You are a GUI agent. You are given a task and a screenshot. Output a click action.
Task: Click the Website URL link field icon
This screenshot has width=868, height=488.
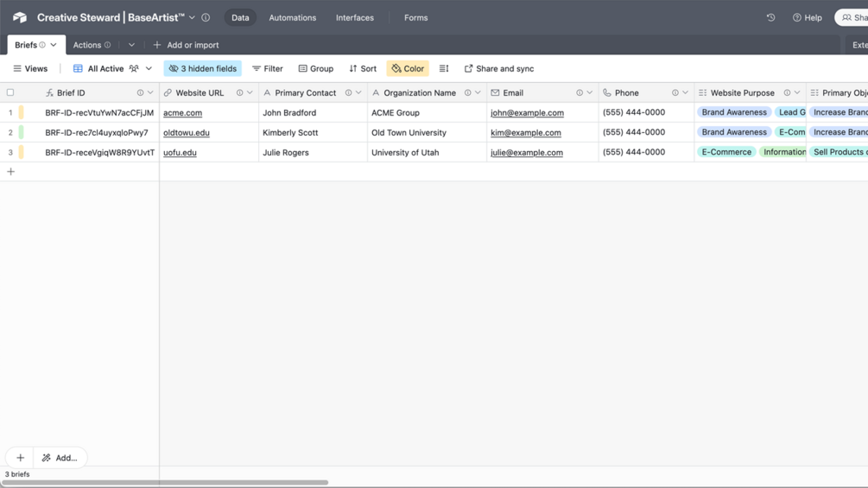point(168,93)
